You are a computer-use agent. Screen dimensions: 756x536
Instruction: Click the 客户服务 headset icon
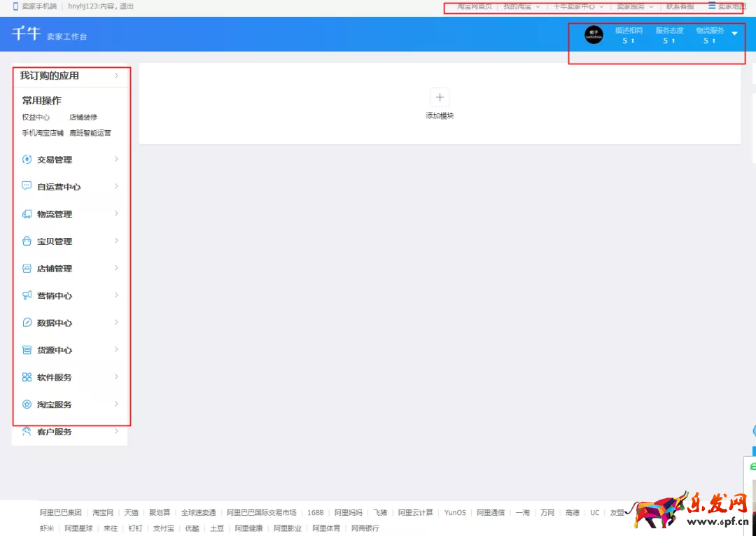(x=27, y=432)
